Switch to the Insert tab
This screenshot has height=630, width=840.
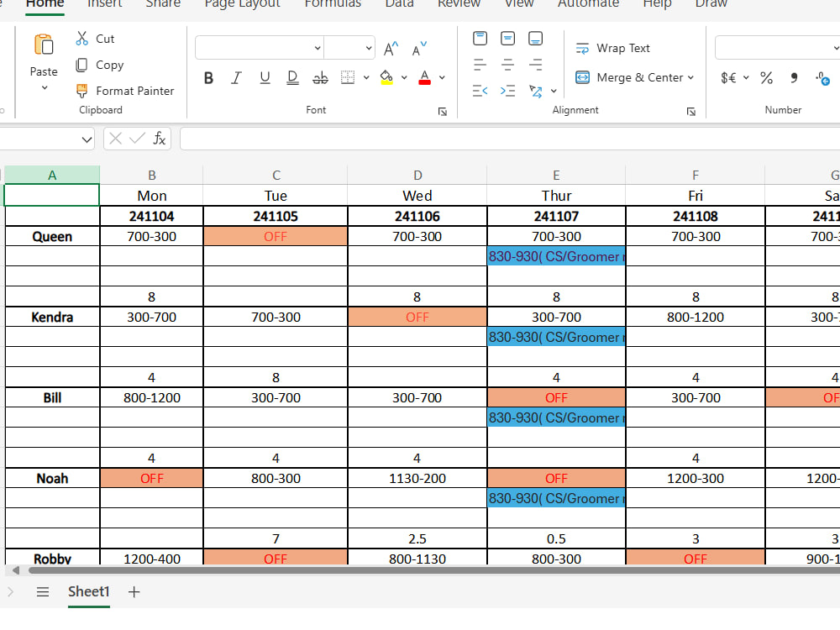point(104,3)
